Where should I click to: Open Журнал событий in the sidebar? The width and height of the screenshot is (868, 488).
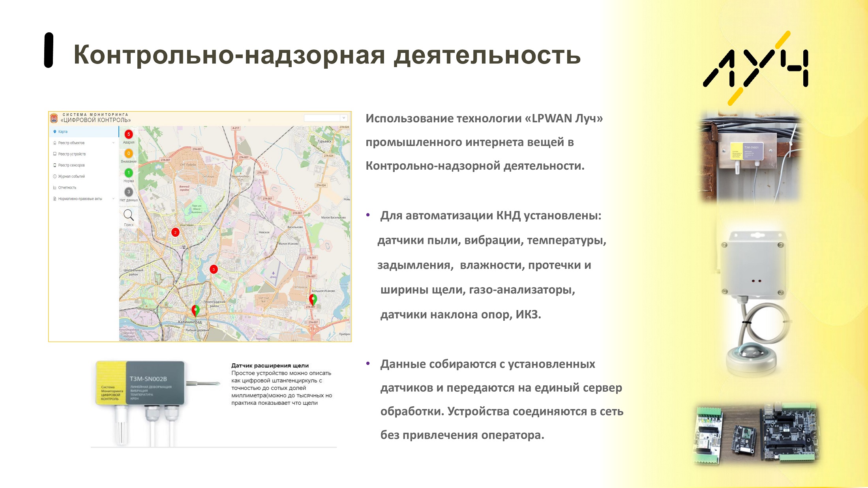coord(84,176)
